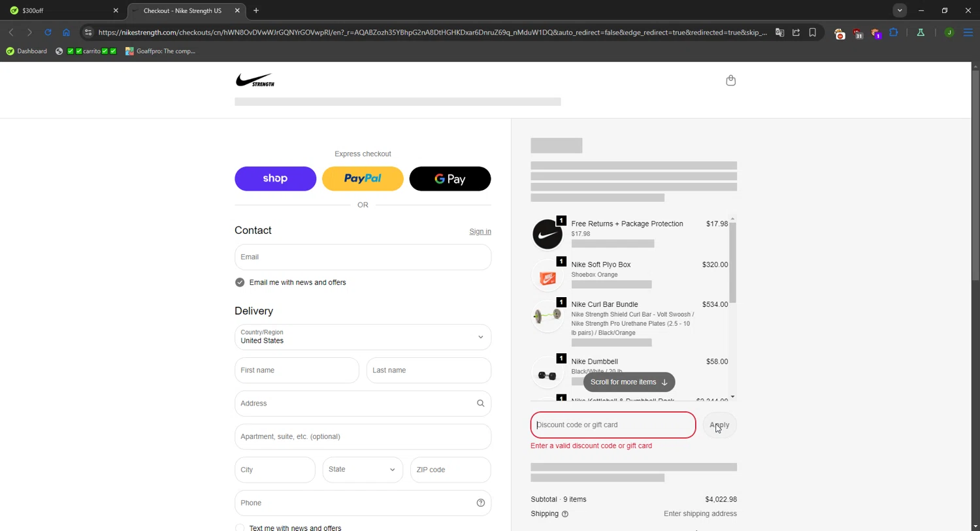This screenshot has height=531, width=980.
Task: Open site information icon in address bar
Action: (x=88, y=32)
